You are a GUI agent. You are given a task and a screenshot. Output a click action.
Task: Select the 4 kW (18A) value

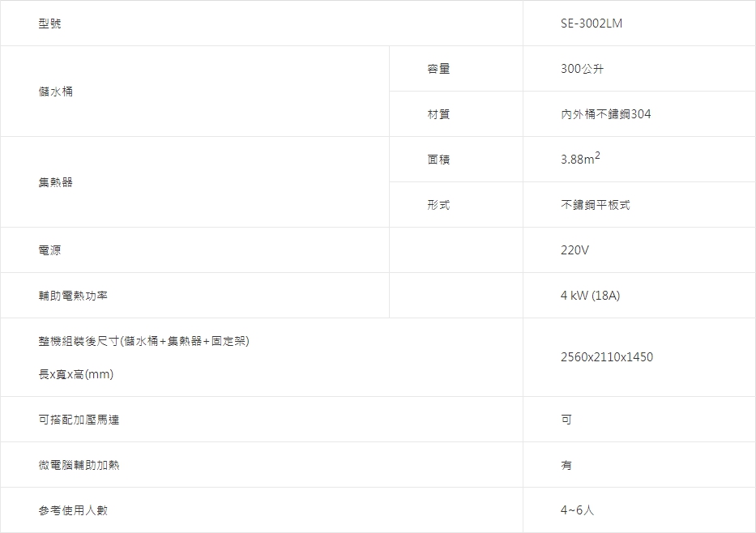coord(590,296)
